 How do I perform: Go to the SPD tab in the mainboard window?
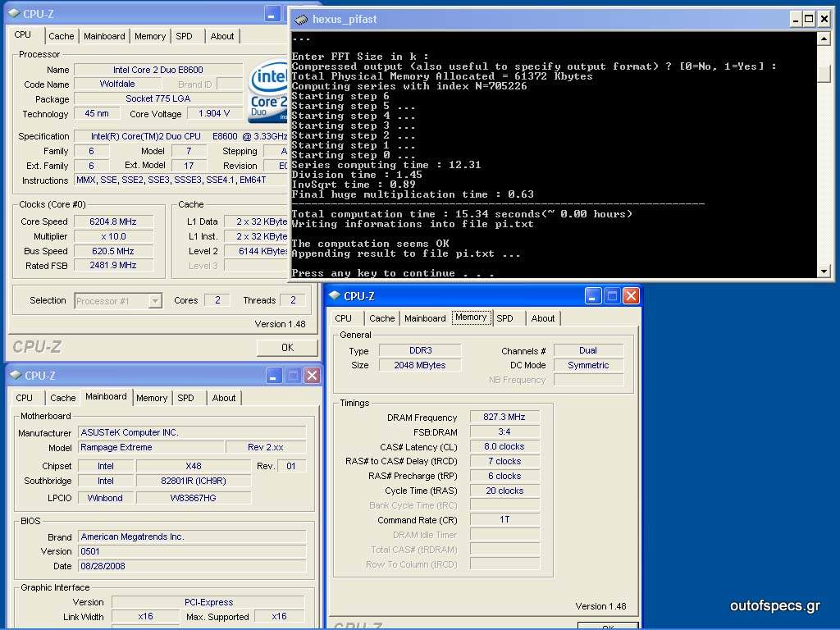coord(186,398)
